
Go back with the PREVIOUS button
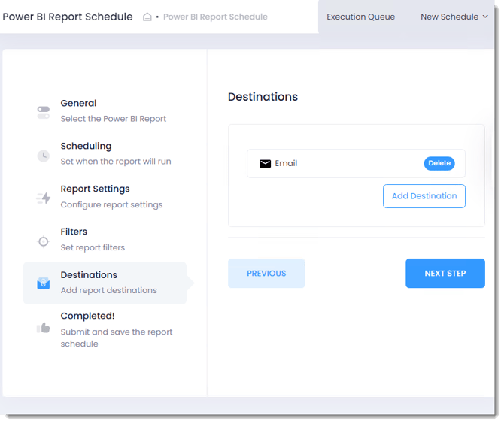(x=266, y=274)
